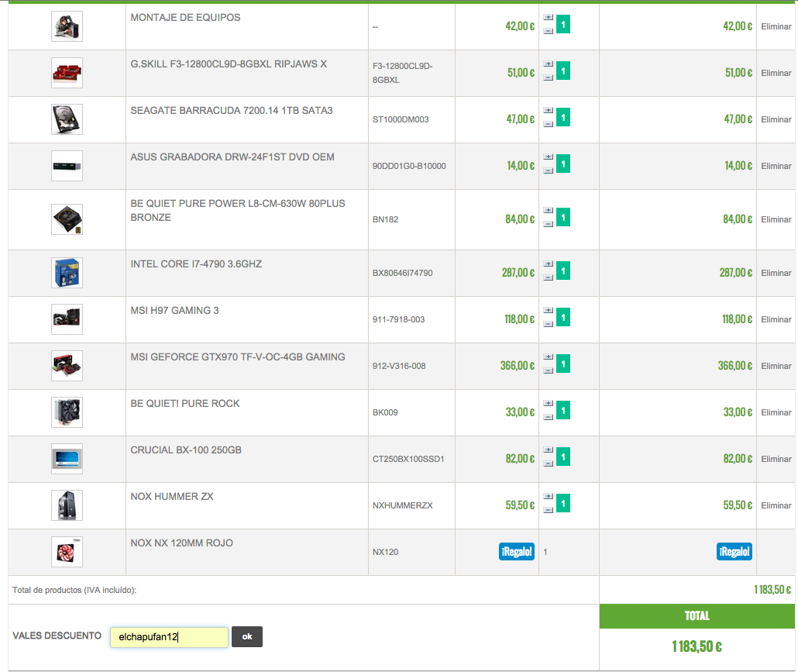Click the green TOTAL header
The image size is (798, 672).
697,616
